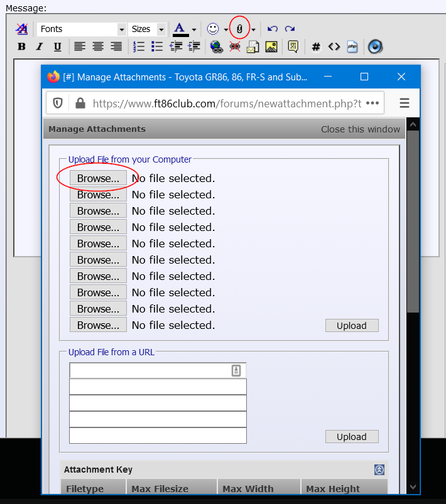446x504 pixels.
Task: Click the Redo arrow icon
Action: 290,29
